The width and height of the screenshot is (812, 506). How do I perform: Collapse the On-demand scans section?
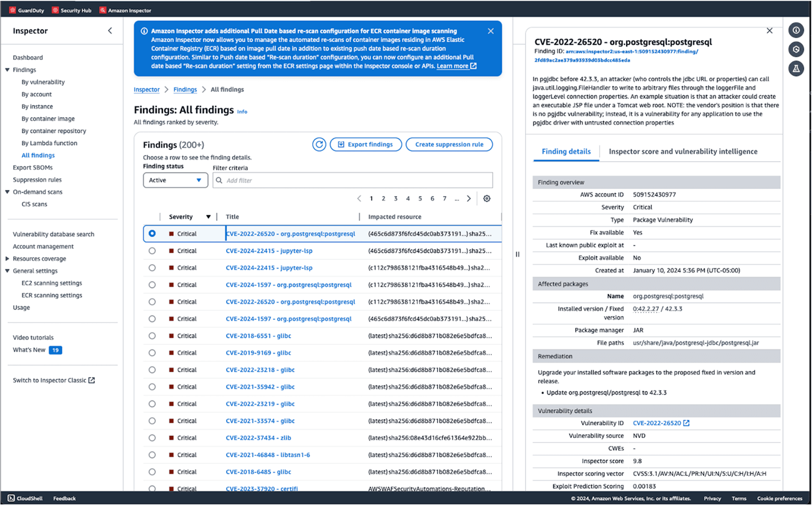tap(7, 192)
